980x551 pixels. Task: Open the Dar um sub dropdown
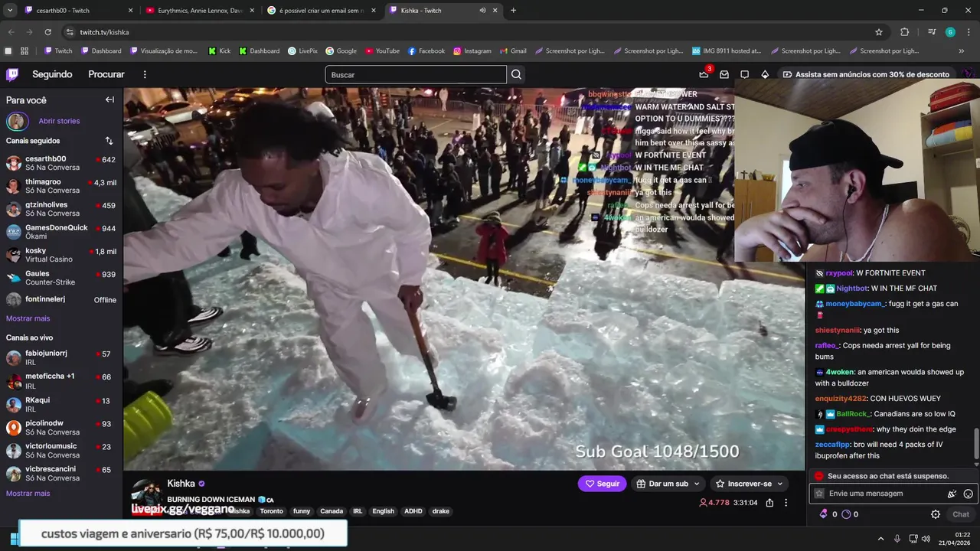point(668,484)
